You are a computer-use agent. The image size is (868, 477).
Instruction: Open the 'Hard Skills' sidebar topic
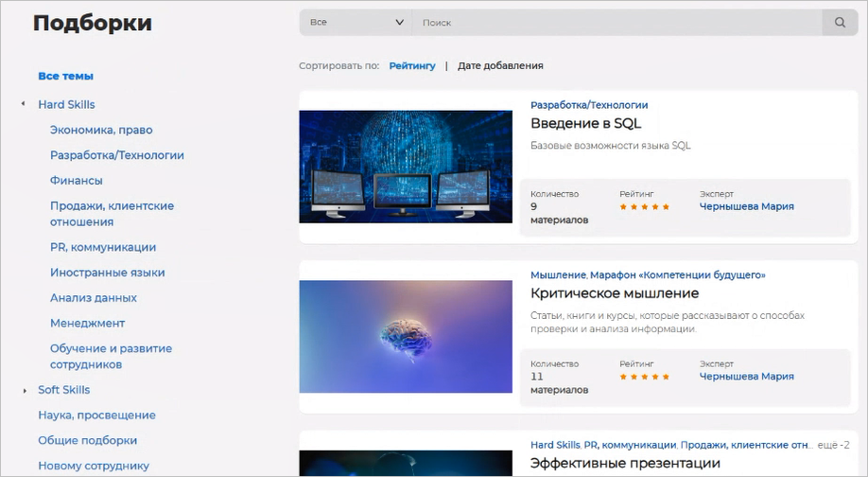66,105
